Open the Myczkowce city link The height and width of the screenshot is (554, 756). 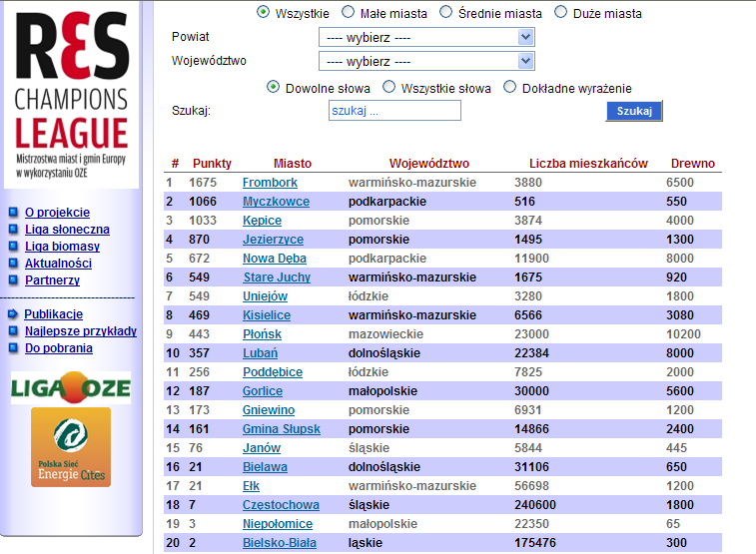click(276, 202)
